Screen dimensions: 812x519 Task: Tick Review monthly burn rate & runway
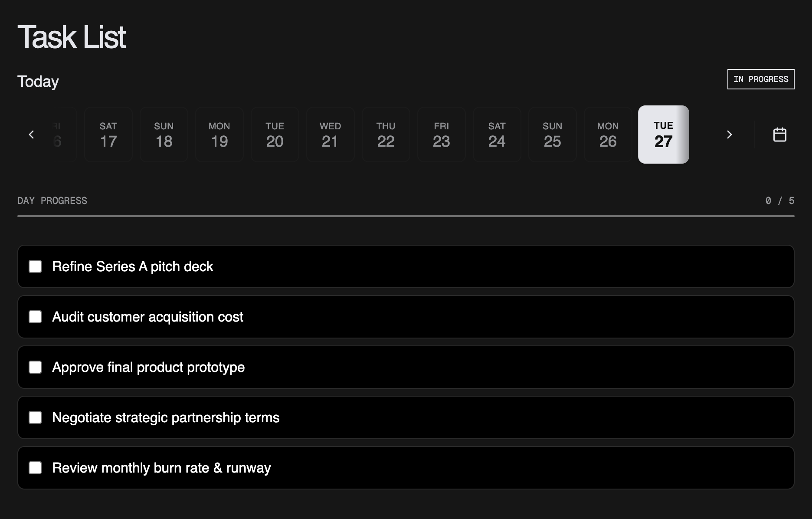click(35, 468)
